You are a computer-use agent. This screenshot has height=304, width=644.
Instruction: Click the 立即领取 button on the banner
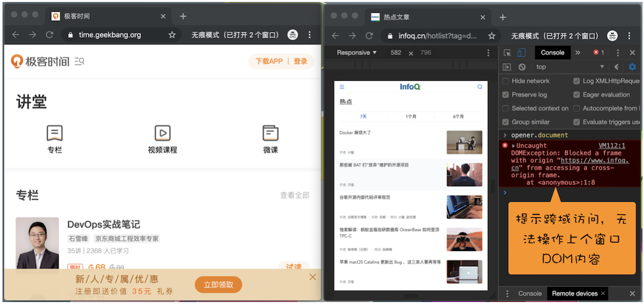218,284
